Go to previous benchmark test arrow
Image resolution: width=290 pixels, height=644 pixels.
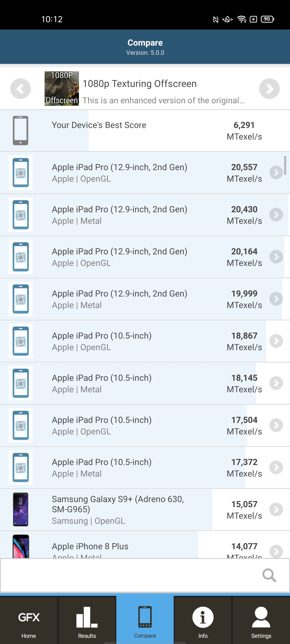coord(20,89)
